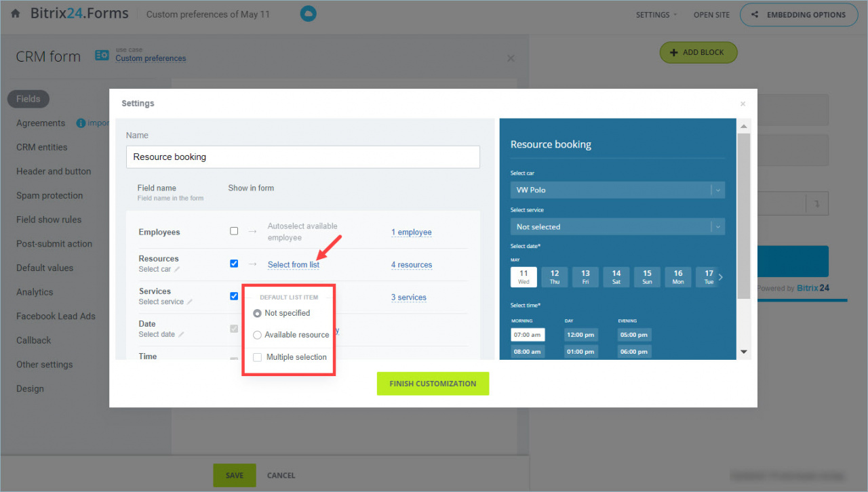The width and height of the screenshot is (868, 492).
Task: Select the 'Available resource' radio option
Action: pyautogui.click(x=257, y=335)
